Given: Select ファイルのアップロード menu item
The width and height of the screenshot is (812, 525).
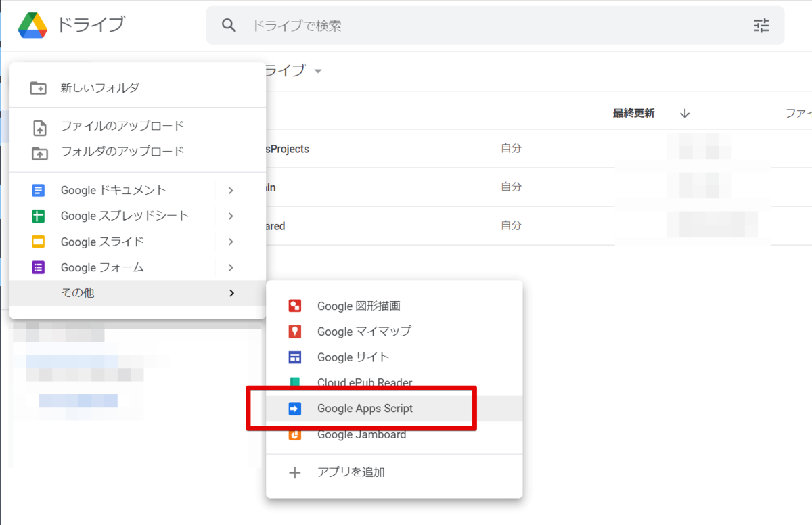Looking at the screenshot, I should (138, 127).
